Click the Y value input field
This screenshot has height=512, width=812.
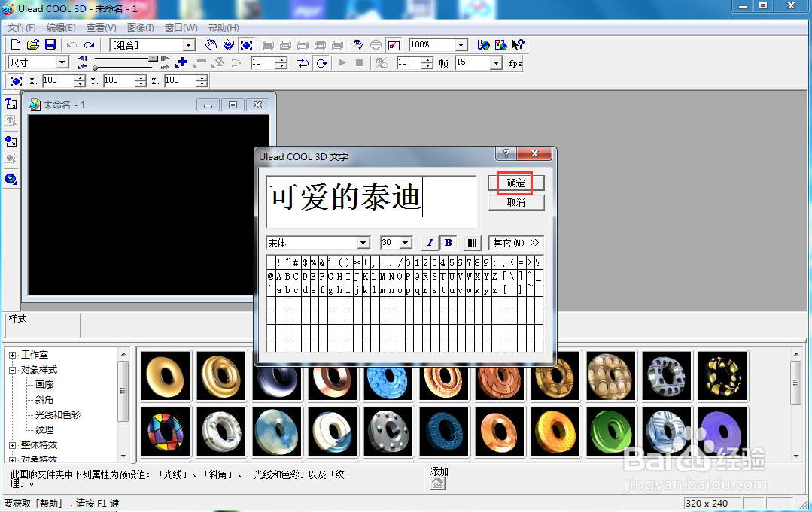pos(119,80)
